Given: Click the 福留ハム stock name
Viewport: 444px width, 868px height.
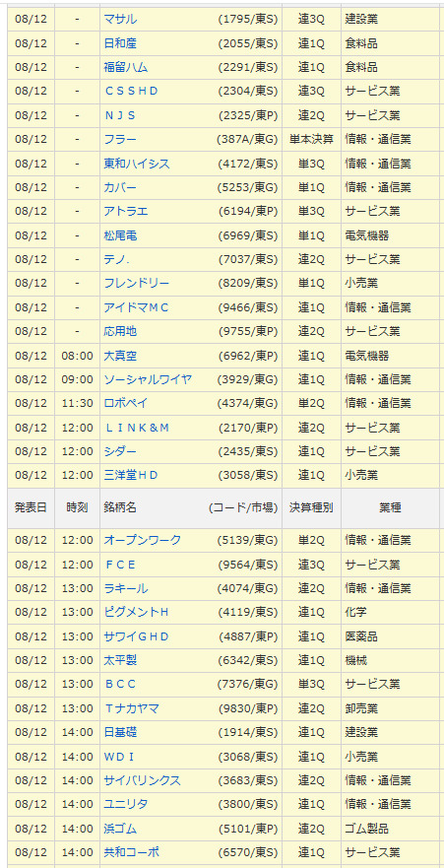Looking at the screenshot, I should tap(126, 67).
